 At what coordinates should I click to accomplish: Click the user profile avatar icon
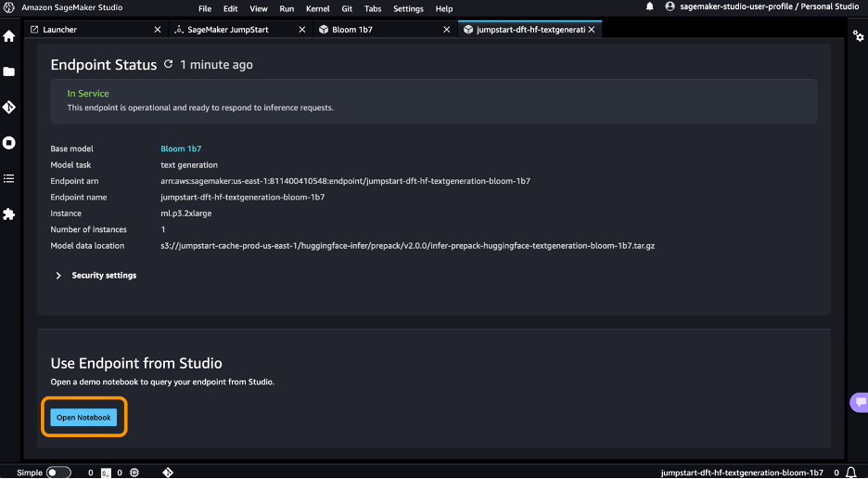click(670, 6)
